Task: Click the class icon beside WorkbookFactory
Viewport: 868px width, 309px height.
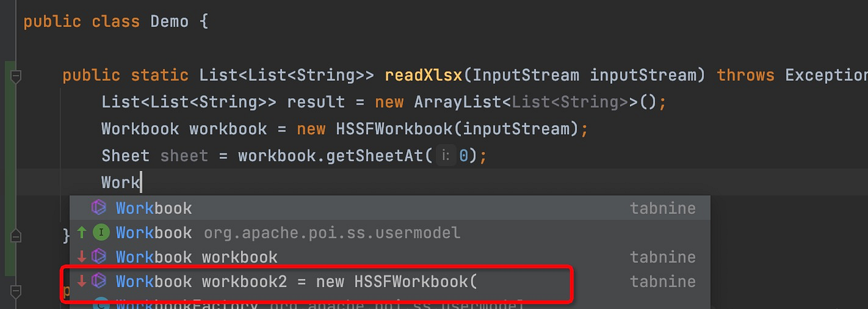Action: click(x=100, y=304)
